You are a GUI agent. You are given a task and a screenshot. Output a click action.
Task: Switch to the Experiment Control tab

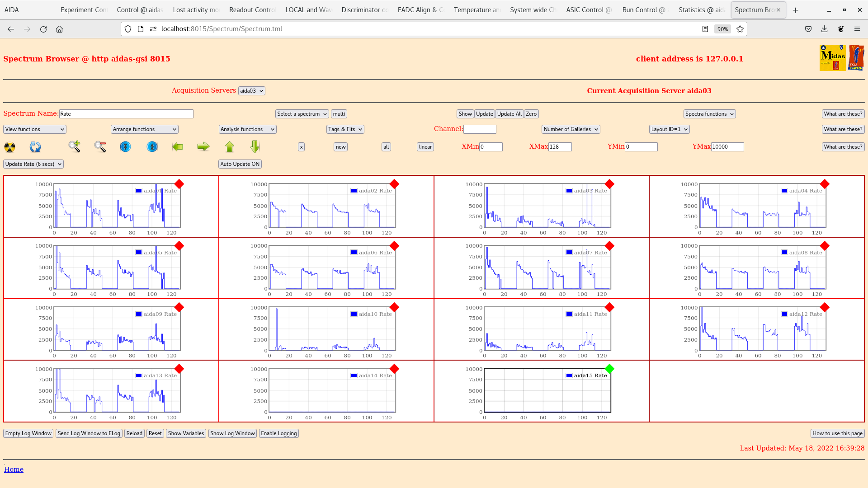point(84,10)
